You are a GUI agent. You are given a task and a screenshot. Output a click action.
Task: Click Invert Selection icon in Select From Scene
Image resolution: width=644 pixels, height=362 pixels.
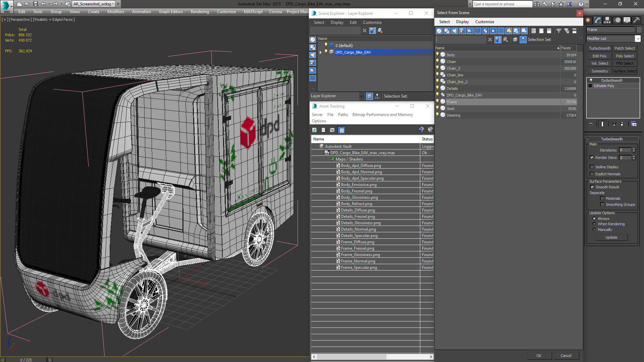pos(549,31)
